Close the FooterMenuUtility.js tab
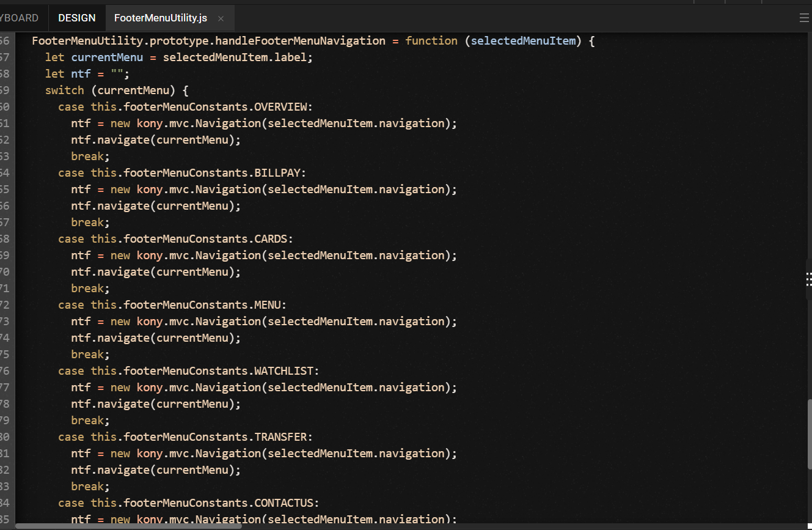Viewport: 812px width, 530px height. tap(221, 19)
